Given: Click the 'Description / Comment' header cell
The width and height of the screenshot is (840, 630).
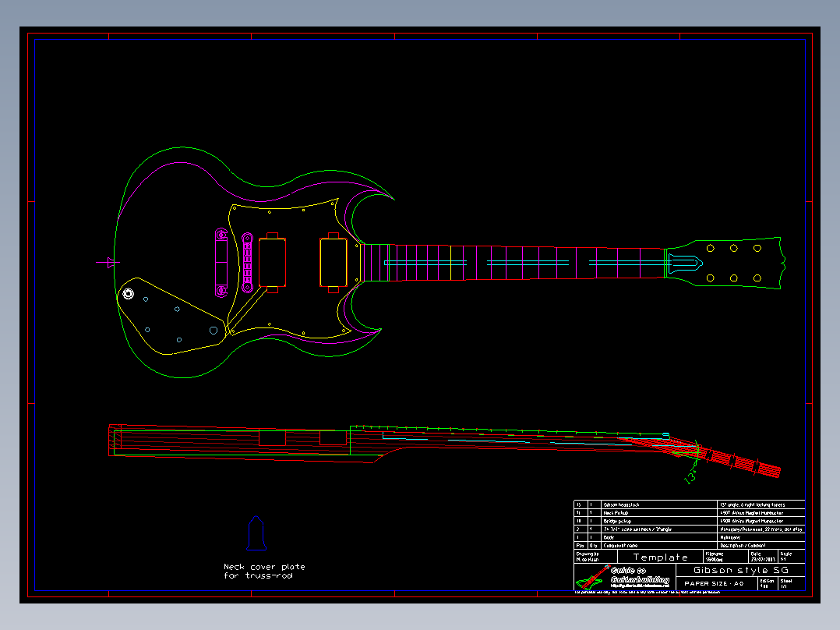Looking at the screenshot, I should (x=761, y=545).
